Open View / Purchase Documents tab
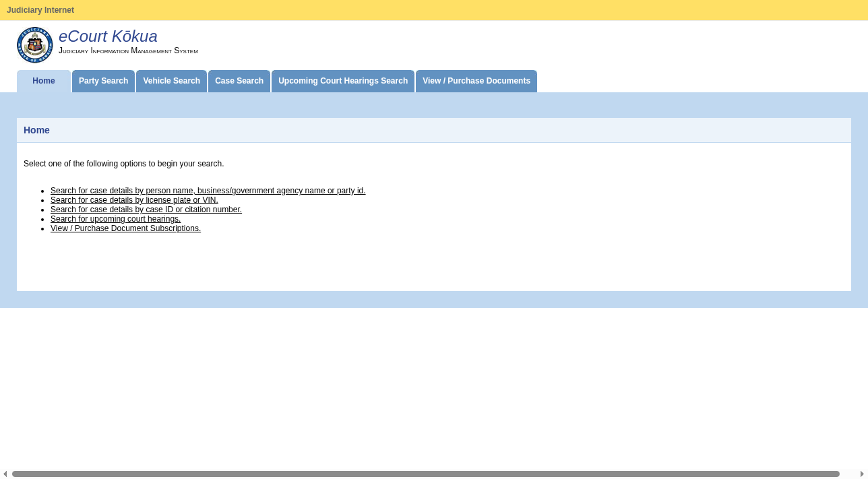 click(476, 81)
